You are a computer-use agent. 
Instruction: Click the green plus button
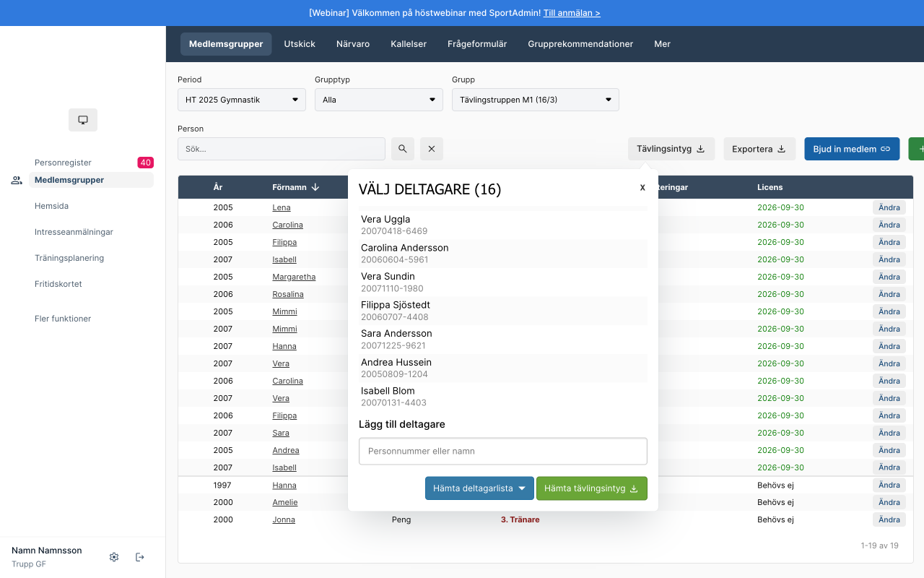click(916, 149)
